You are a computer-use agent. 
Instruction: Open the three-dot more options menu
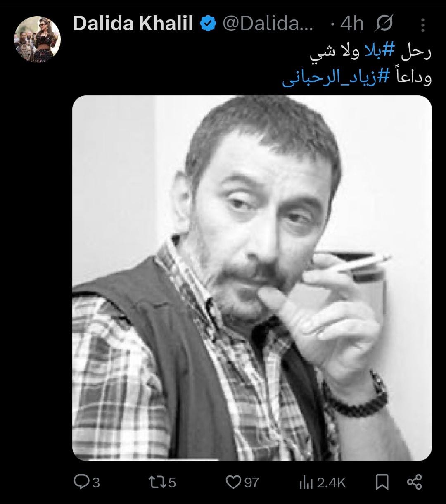[422, 25]
